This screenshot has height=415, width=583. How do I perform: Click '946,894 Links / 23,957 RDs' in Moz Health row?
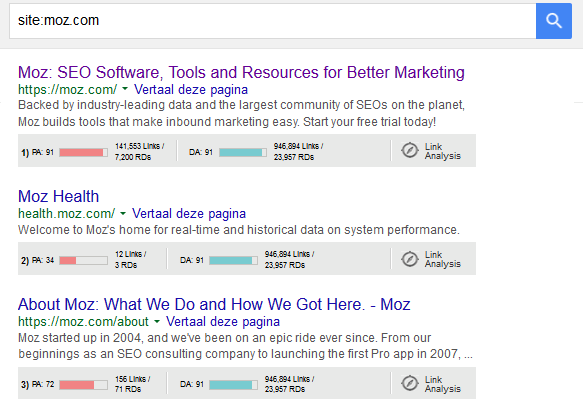click(289, 260)
